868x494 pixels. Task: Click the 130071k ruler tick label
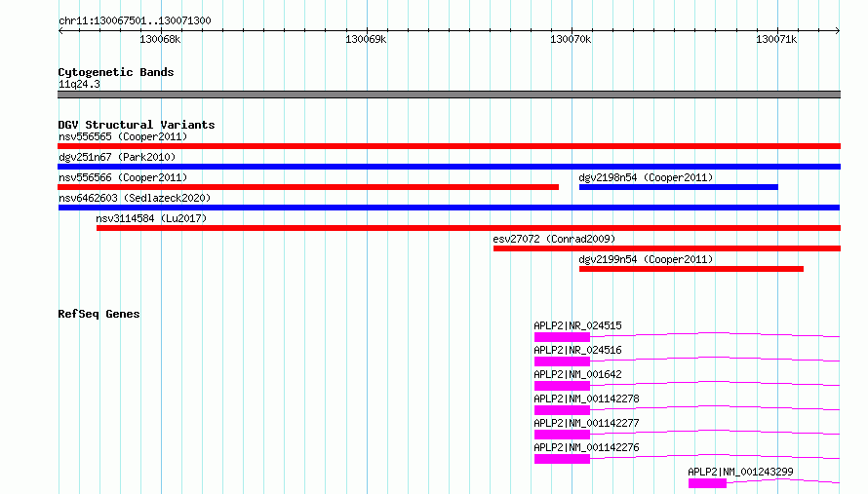pyautogui.click(x=776, y=39)
